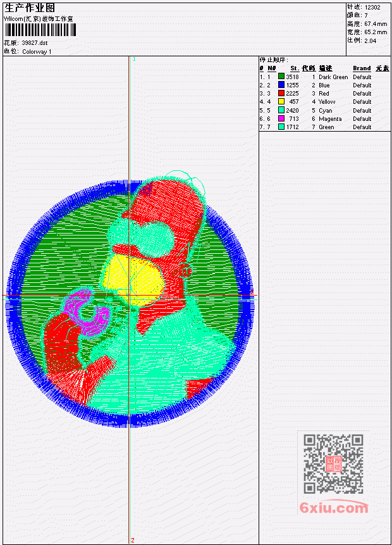This screenshot has height=545, width=392.
Task: Click the 'Magenta' color name
Action: click(x=330, y=119)
